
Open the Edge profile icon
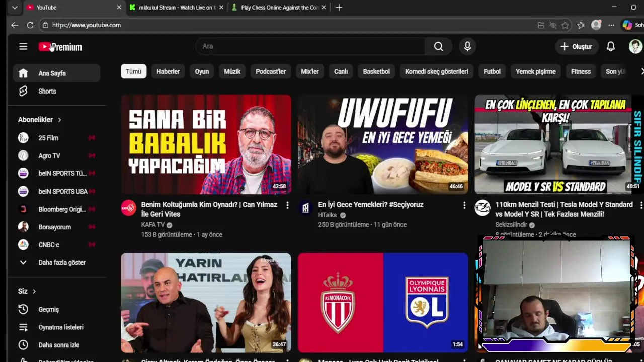[x=596, y=25]
